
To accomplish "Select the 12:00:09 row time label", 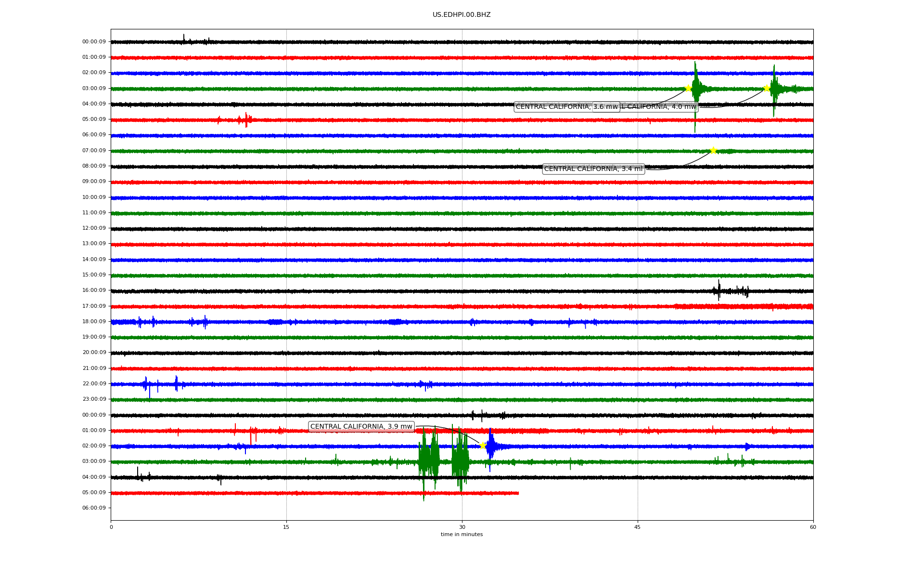I will (94, 228).
